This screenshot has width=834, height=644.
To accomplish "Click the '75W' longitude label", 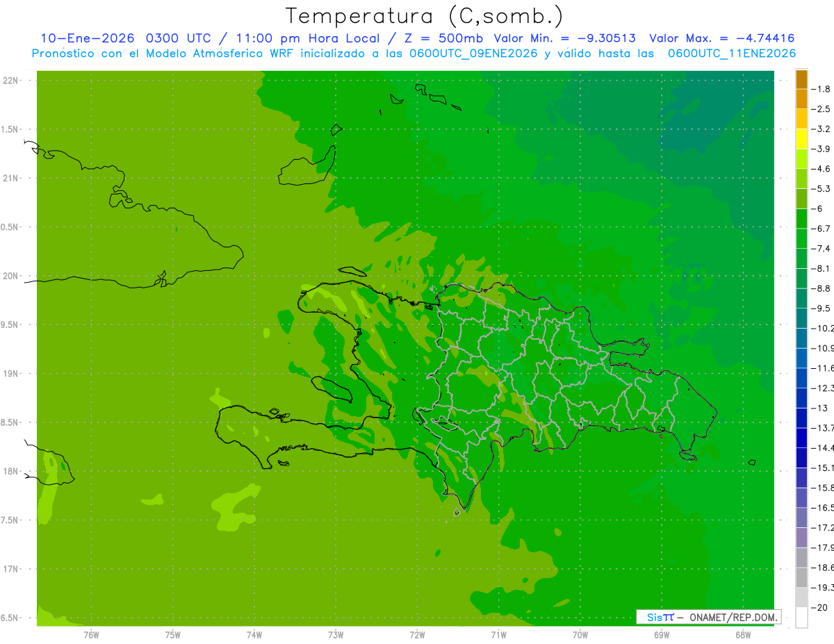I will (173, 634).
